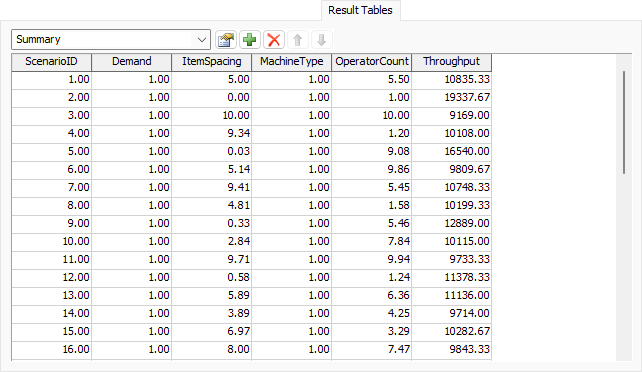The width and height of the screenshot is (642, 372).
Task: Click the edit table properties icon
Action: [x=226, y=40]
